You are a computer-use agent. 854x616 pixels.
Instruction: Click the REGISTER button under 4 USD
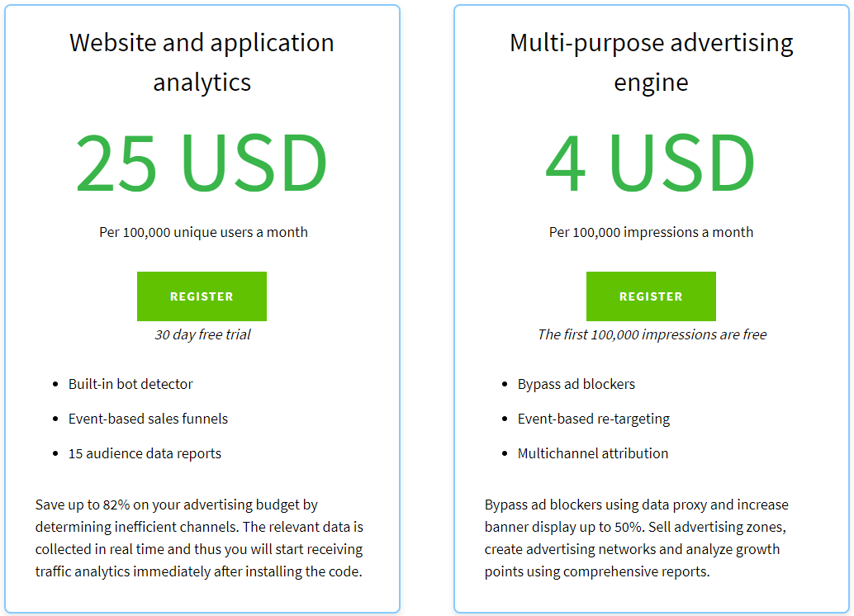coord(651,296)
